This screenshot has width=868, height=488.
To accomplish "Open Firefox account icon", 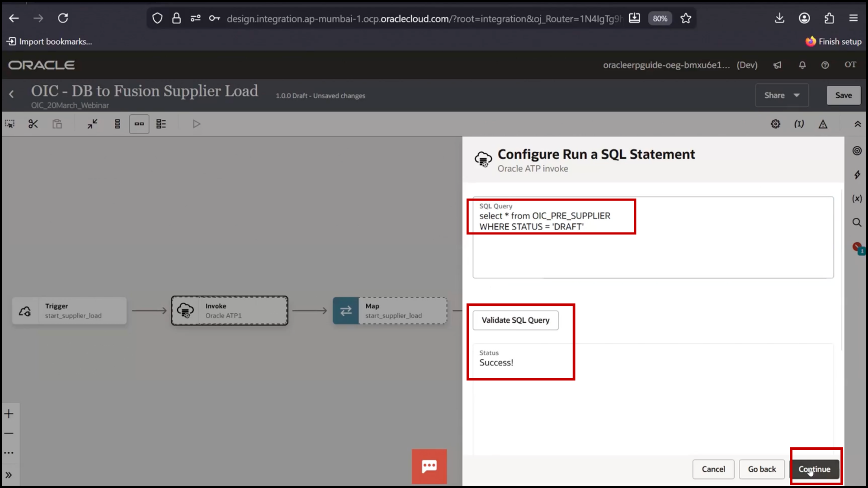I will (x=804, y=18).
